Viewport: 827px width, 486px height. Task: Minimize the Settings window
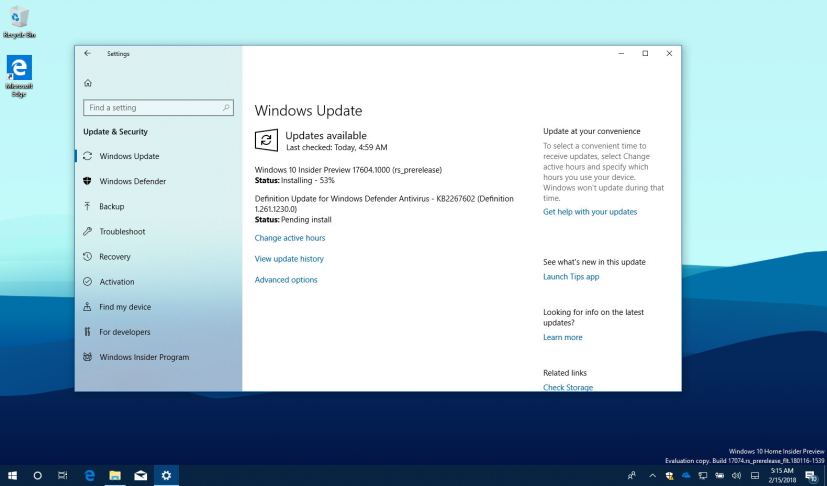(621, 53)
